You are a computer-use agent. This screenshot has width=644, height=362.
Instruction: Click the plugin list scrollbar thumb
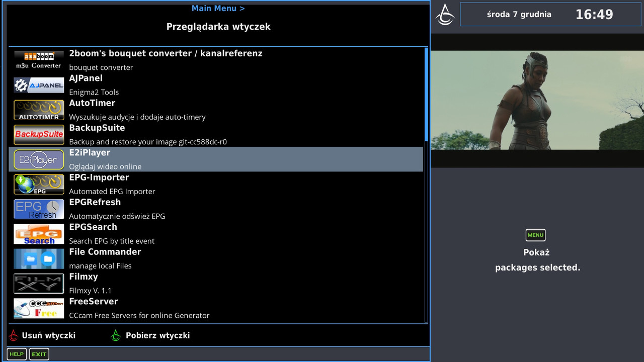pos(427,94)
